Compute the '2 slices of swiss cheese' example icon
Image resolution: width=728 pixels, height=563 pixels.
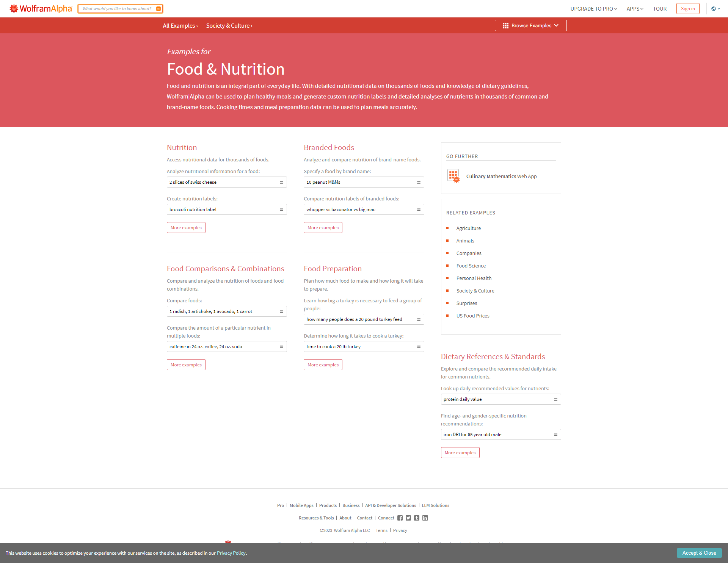point(282,182)
